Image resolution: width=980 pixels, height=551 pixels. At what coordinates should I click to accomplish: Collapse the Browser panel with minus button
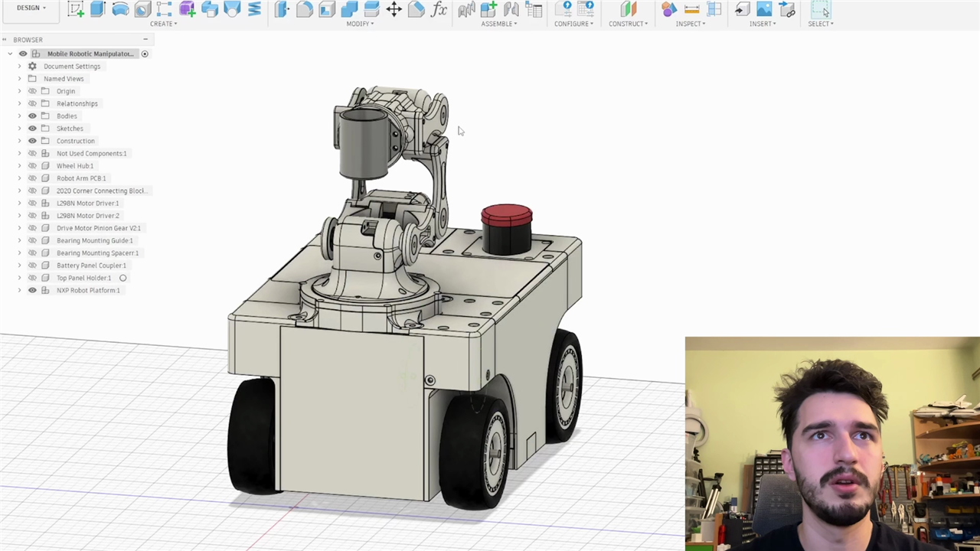(145, 40)
